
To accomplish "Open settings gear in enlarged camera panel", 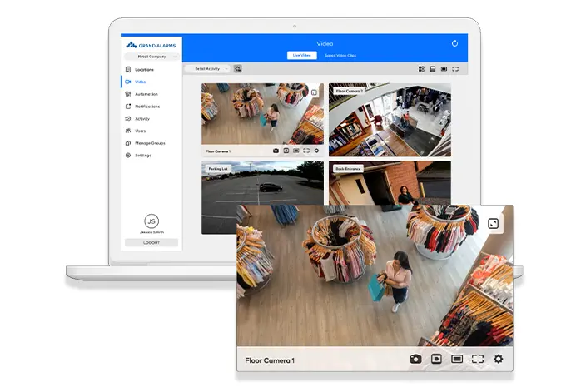I will click(x=499, y=359).
